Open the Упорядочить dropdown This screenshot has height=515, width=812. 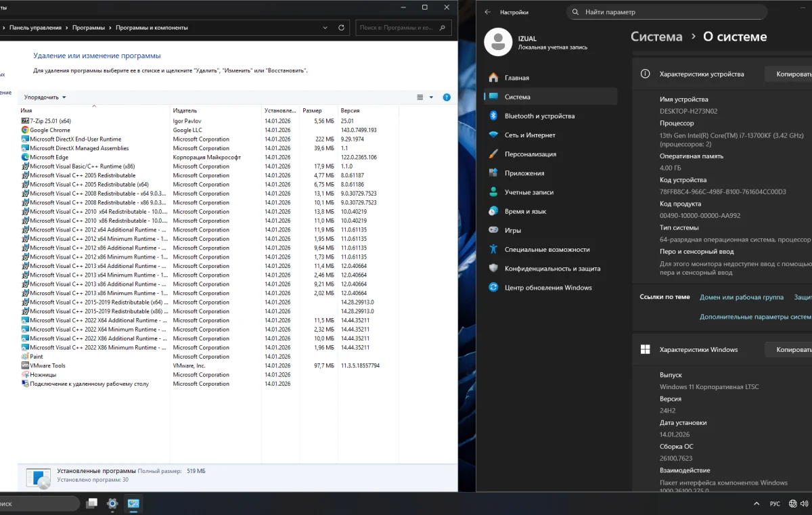coord(45,97)
